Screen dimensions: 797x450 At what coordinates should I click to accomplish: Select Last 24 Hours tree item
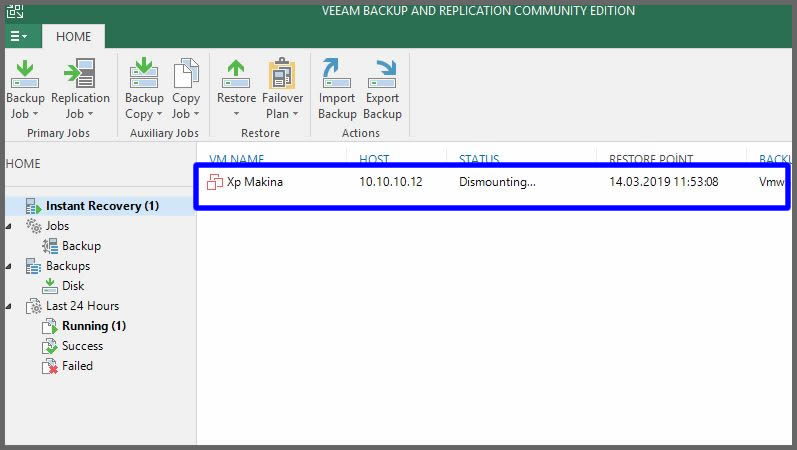(x=82, y=306)
